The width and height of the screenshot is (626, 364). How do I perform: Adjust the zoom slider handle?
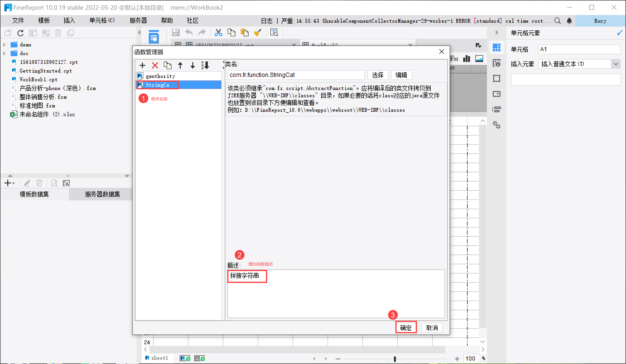pos(395,359)
